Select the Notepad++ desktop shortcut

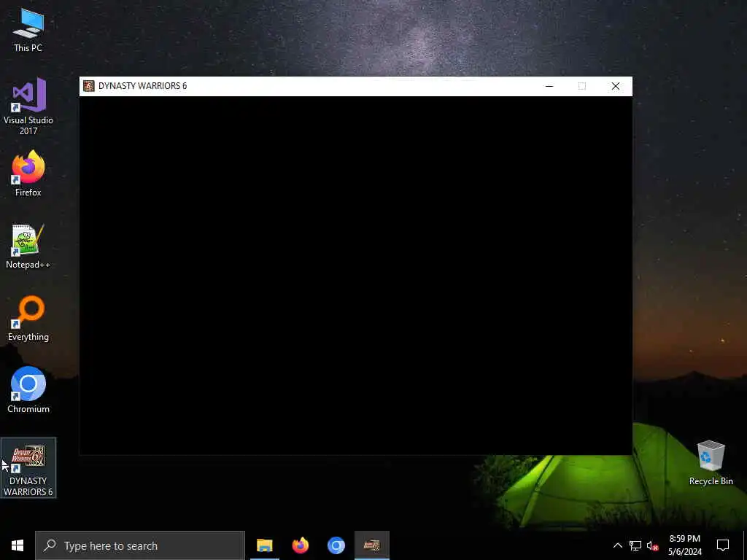click(x=28, y=246)
